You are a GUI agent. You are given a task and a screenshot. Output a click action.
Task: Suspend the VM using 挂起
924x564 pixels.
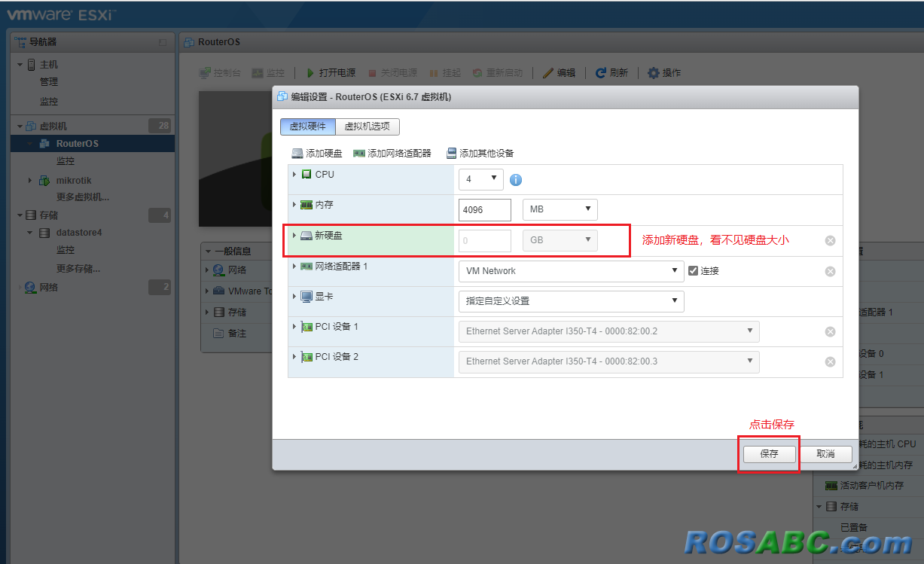pyautogui.click(x=444, y=73)
